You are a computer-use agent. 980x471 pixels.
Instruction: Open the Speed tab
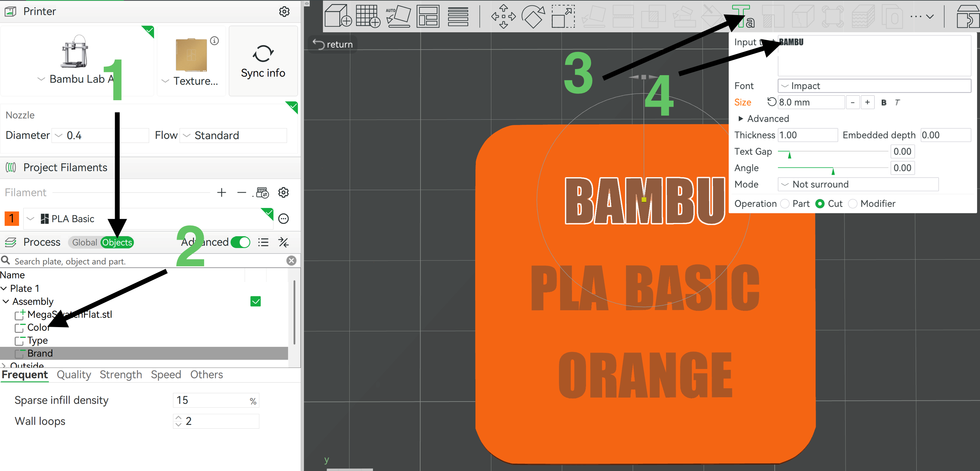click(x=166, y=375)
